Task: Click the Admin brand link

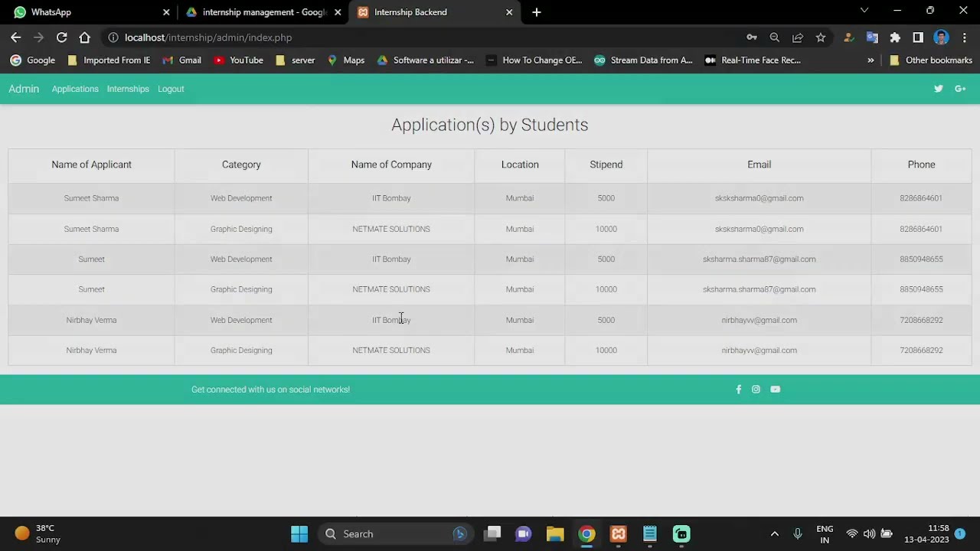Action: click(x=24, y=89)
